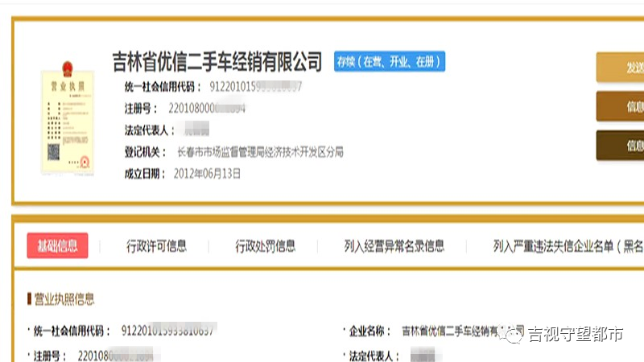Click the dark brown 信息 button
Viewport: 644px width, 362px height.
(x=620, y=146)
